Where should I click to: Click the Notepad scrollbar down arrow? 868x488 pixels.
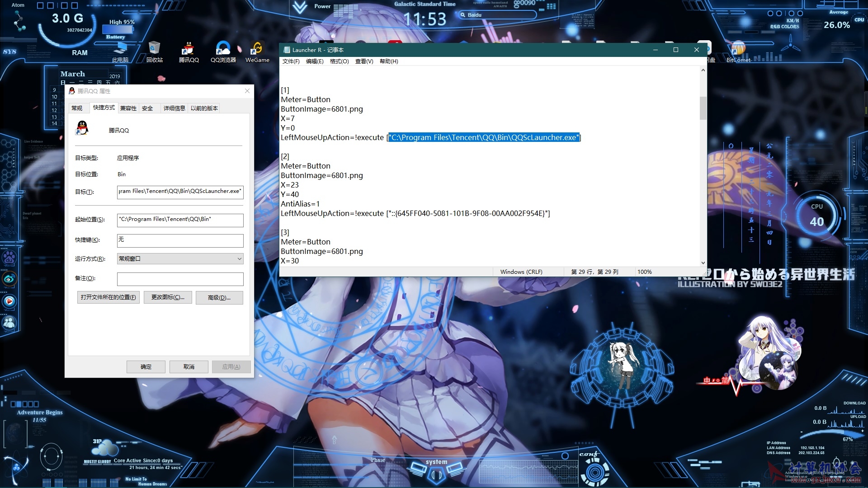tap(703, 263)
